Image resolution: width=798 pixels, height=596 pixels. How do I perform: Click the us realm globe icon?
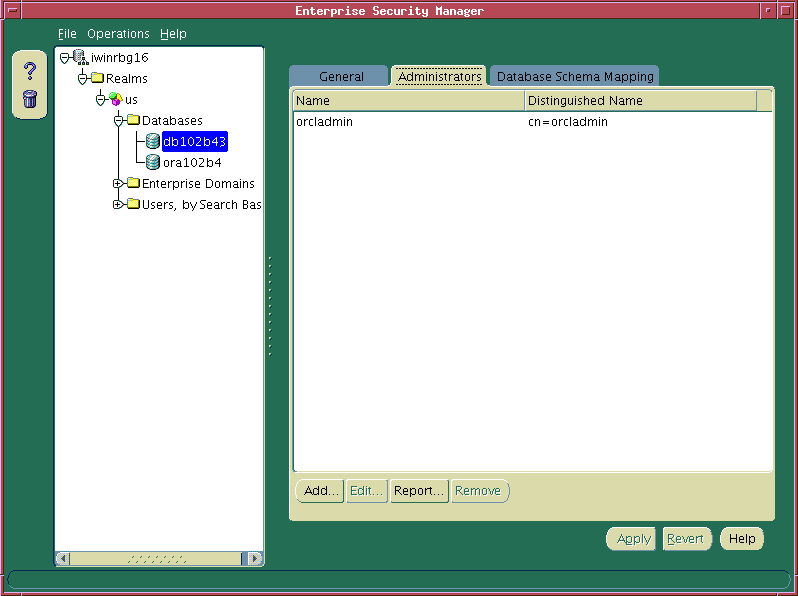point(116,100)
